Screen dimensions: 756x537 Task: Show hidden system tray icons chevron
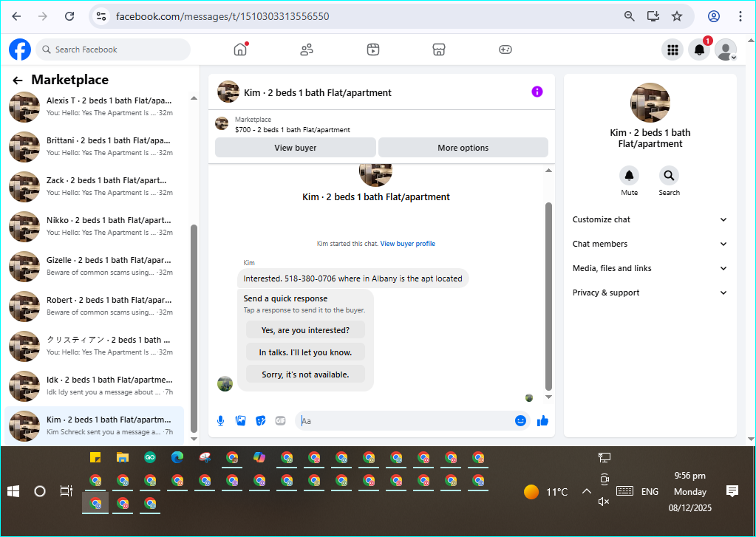[x=586, y=492]
